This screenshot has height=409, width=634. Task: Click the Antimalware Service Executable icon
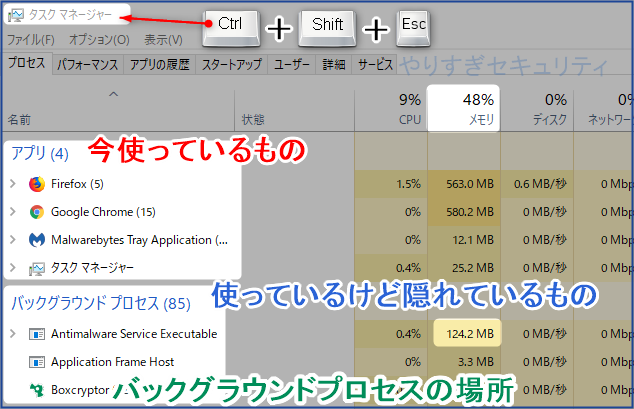tap(37, 334)
